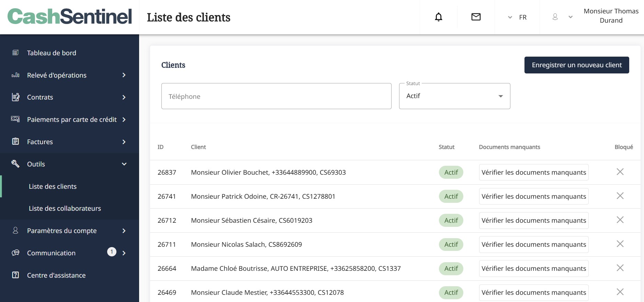
Task: Click the ID column header
Action: [x=160, y=147]
